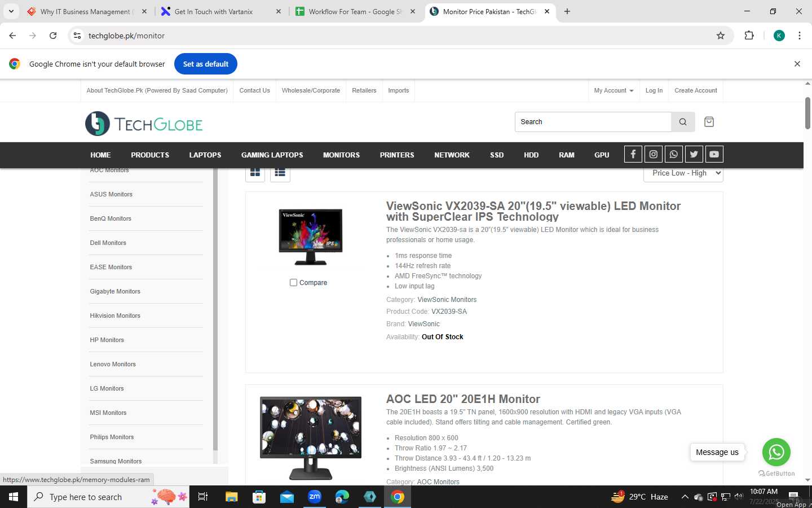
Task: Click the Windows taskbar search box
Action: [108, 497]
